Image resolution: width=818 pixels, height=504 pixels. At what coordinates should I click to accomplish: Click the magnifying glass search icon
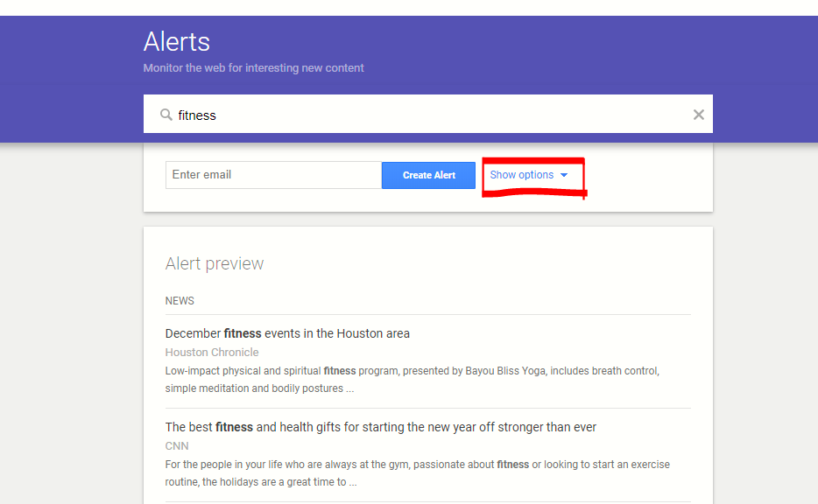pyautogui.click(x=166, y=115)
